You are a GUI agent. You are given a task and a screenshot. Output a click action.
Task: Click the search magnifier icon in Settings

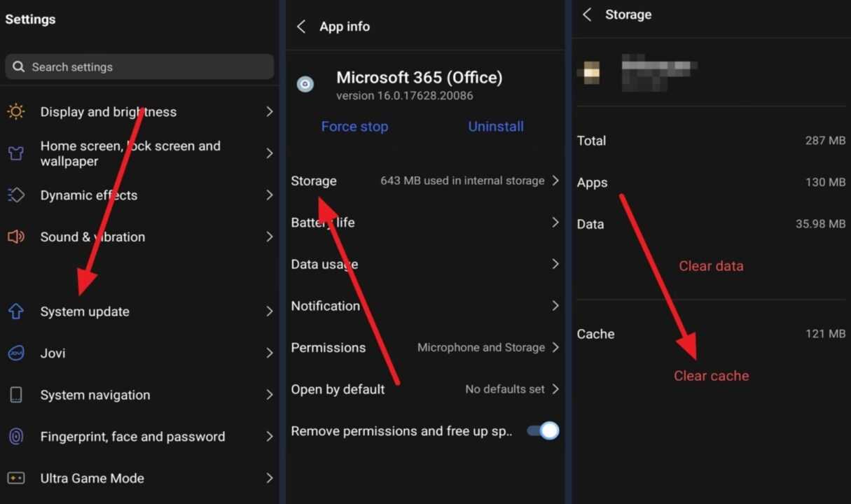click(19, 67)
